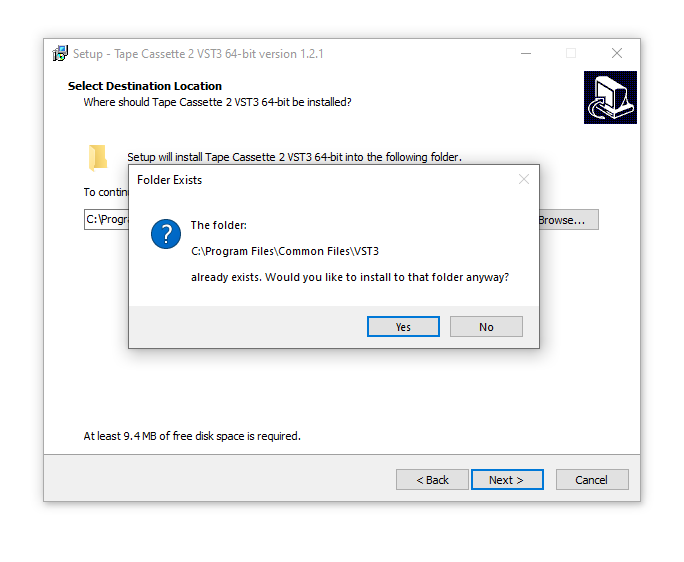Open the Browse... folder picker
This screenshot has height=562, width=684.
568,219
